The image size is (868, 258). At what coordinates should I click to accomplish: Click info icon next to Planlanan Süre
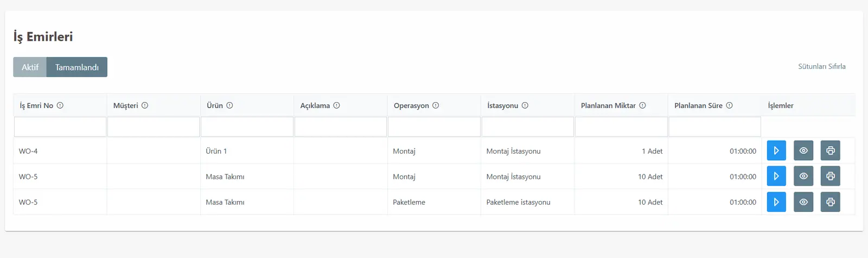coord(729,105)
